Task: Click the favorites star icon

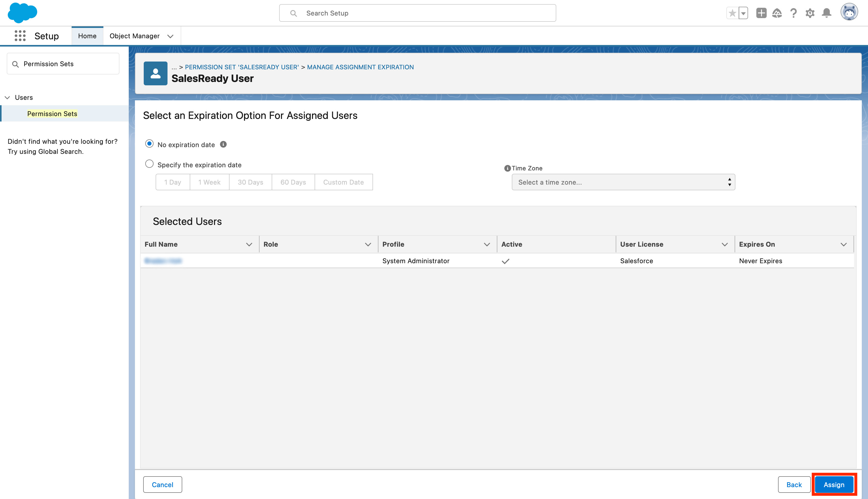Action: [732, 13]
